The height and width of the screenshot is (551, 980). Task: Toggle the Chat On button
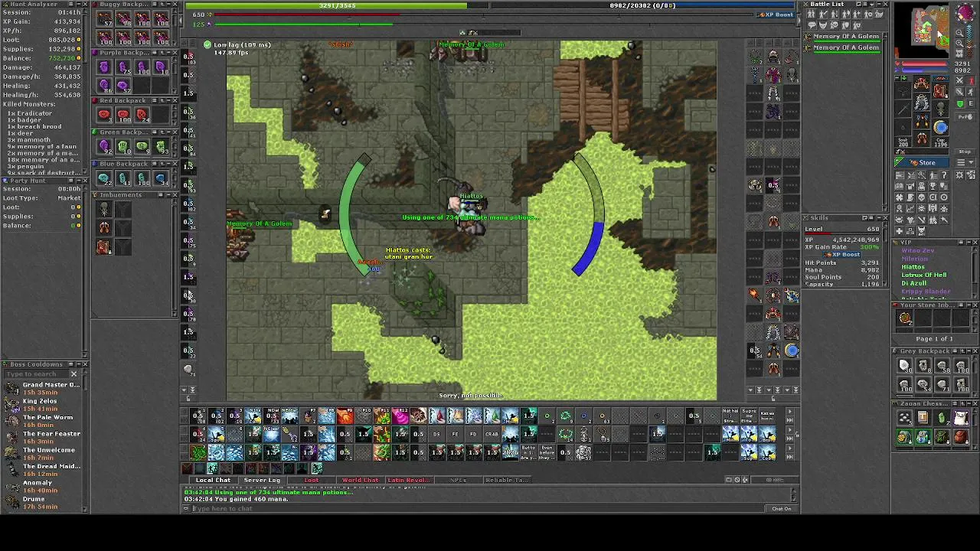click(x=781, y=508)
